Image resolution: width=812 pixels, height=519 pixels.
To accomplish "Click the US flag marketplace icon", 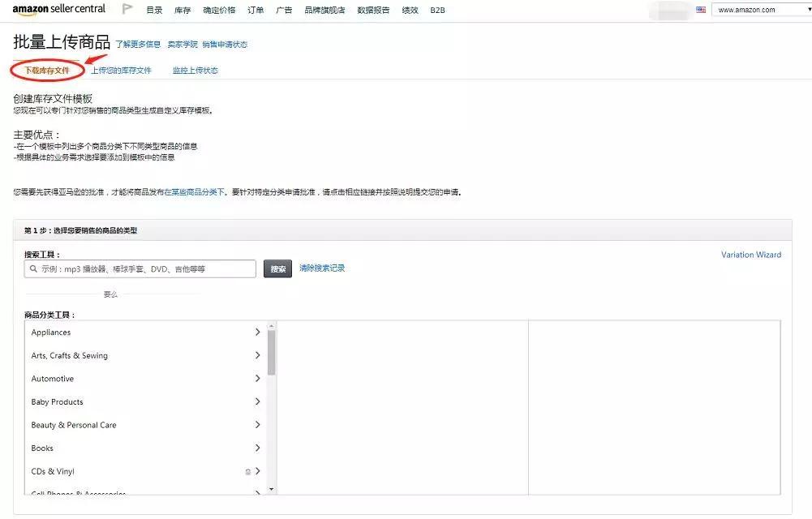I will (701, 9).
